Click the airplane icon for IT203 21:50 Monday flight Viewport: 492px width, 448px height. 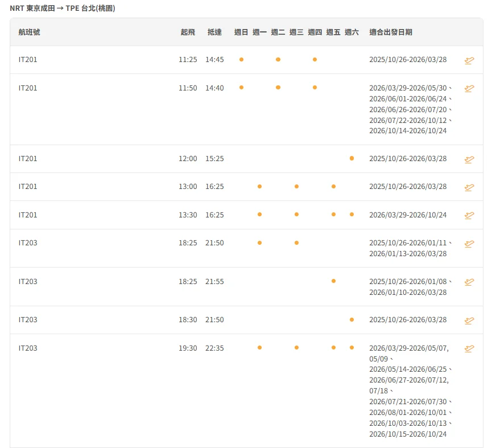pos(469,244)
